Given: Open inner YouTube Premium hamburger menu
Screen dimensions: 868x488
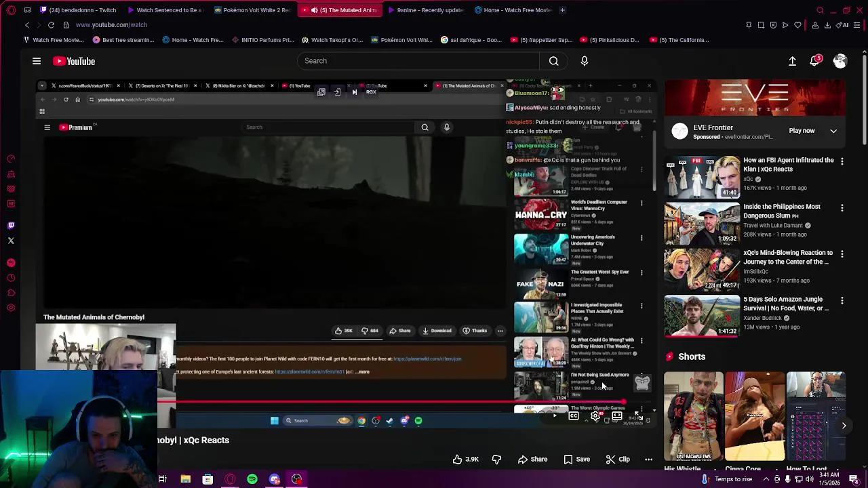Looking at the screenshot, I should 47,127.
